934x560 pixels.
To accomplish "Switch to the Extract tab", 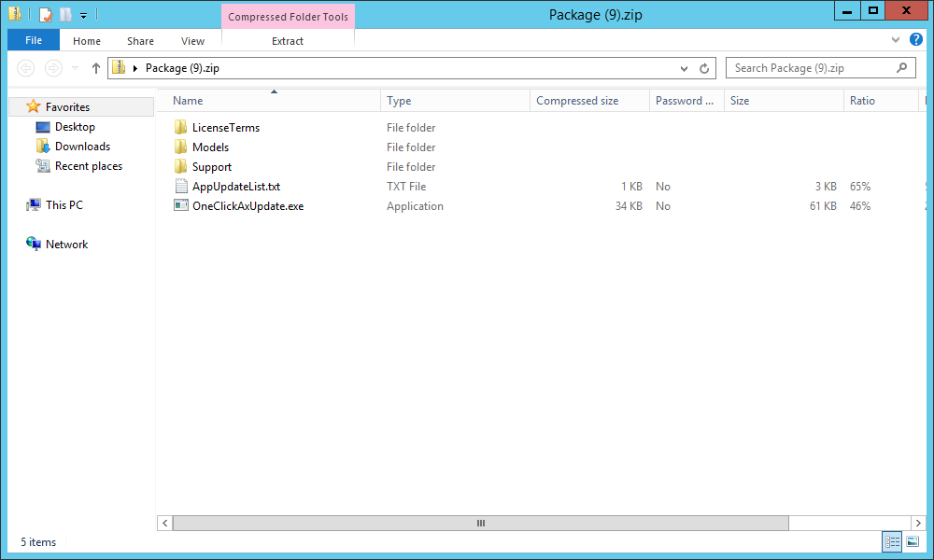I will pos(288,41).
